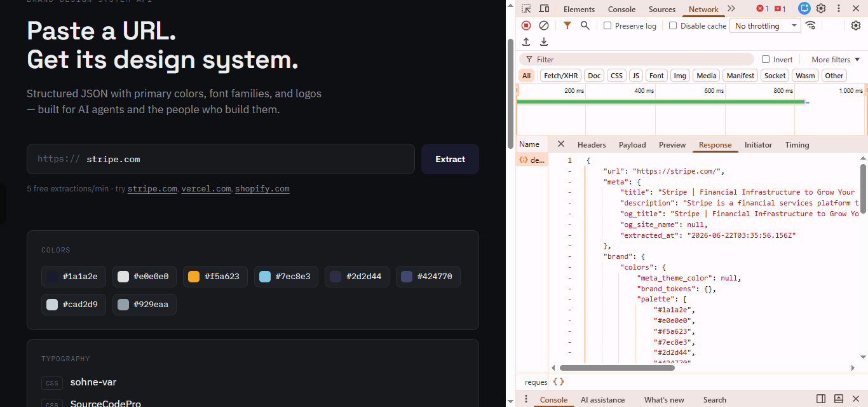This screenshot has width=868, height=407.
Task: Expand the More filters dropdown
Action: pos(835,59)
